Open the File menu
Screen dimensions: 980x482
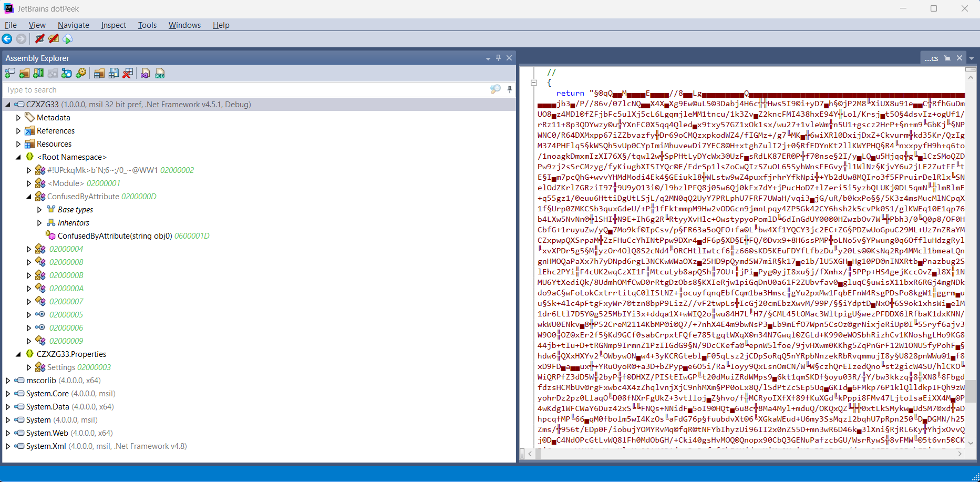coord(11,25)
